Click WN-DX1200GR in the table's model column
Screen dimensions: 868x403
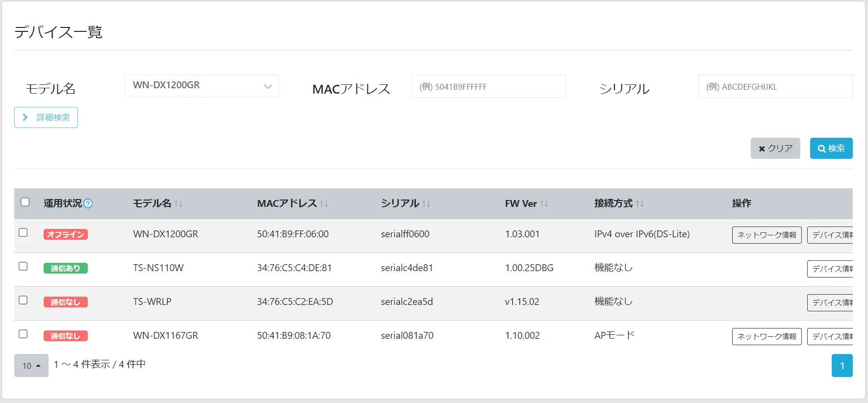click(166, 234)
